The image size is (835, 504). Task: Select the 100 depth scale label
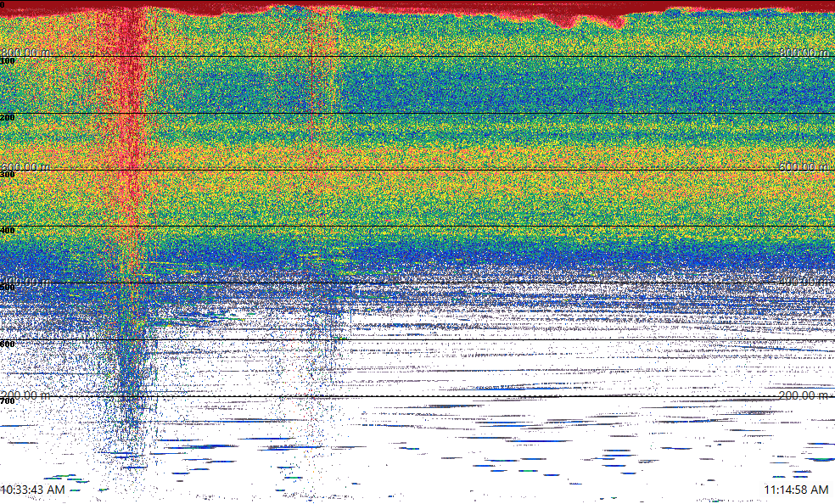(x=8, y=61)
